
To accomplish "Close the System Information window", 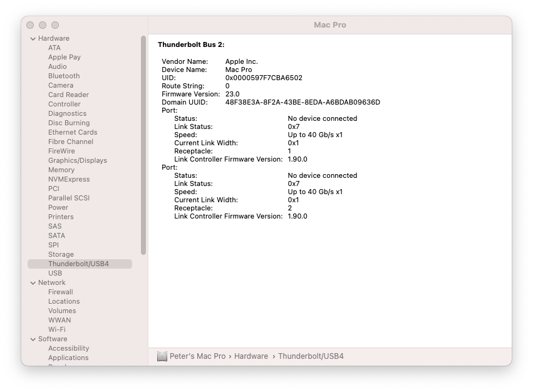I will 30,25.
